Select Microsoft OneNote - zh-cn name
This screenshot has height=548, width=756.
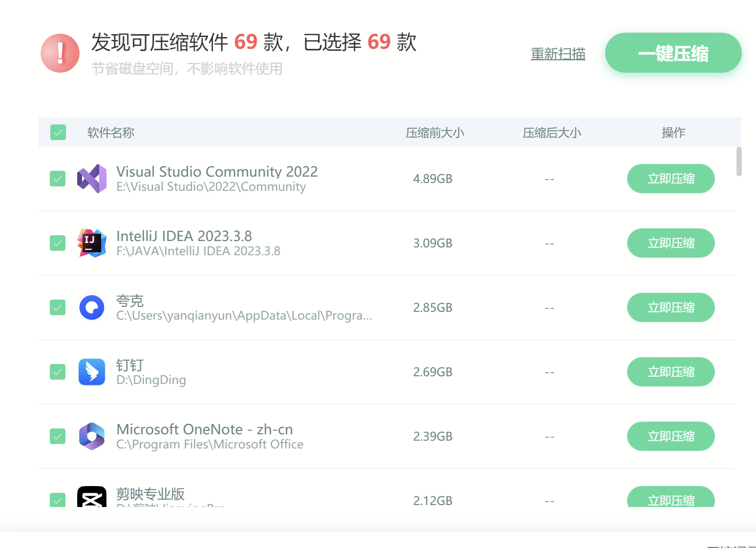pos(205,429)
